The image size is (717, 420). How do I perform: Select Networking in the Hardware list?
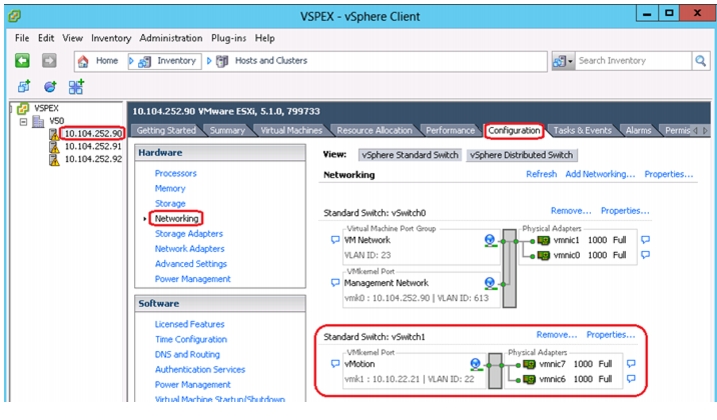tap(177, 219)
